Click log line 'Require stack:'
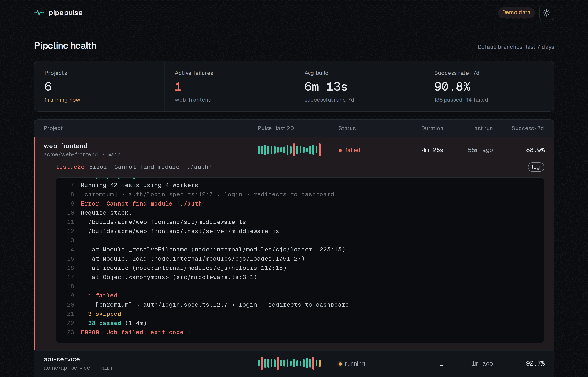The width and height of the screenshot is (588, 377). tap(106, 213)
